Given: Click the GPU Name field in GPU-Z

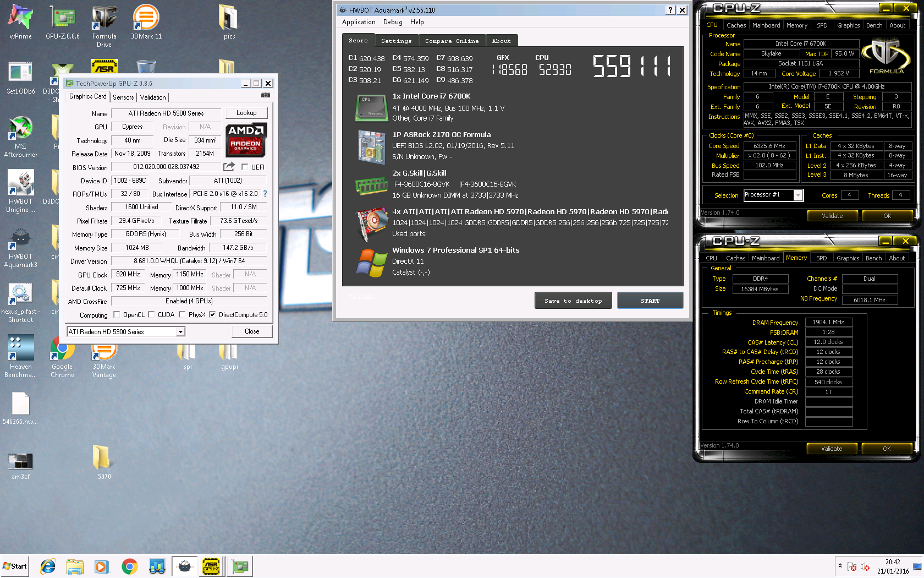Looking at the screenshot, I should (166, 113).
